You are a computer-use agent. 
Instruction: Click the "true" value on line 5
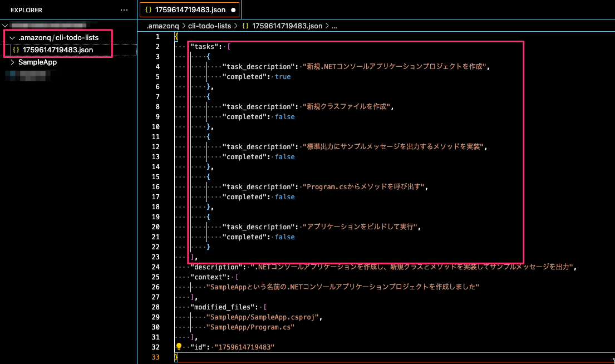(x=283, y=77)
